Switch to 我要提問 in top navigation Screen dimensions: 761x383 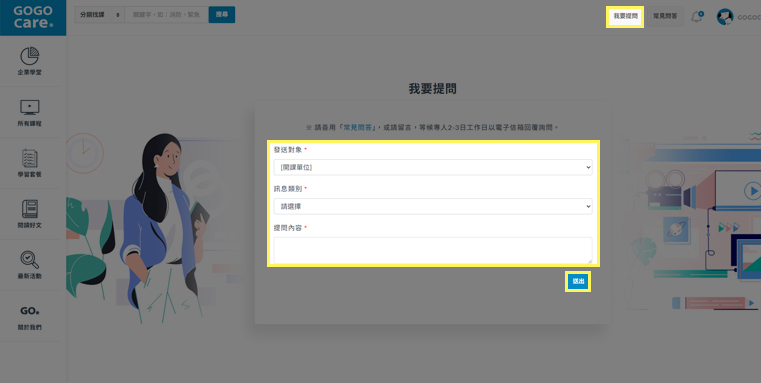(x=625, y=17)
